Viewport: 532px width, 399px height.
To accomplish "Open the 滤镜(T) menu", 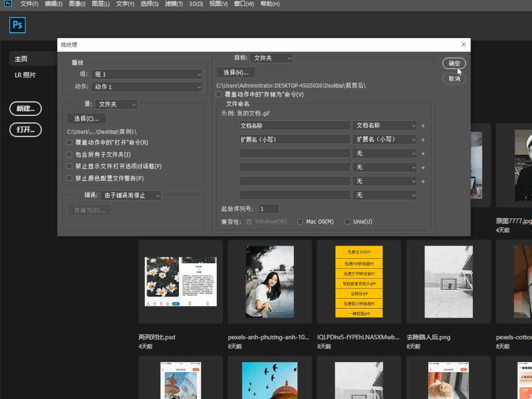I will tap(174, 4).
